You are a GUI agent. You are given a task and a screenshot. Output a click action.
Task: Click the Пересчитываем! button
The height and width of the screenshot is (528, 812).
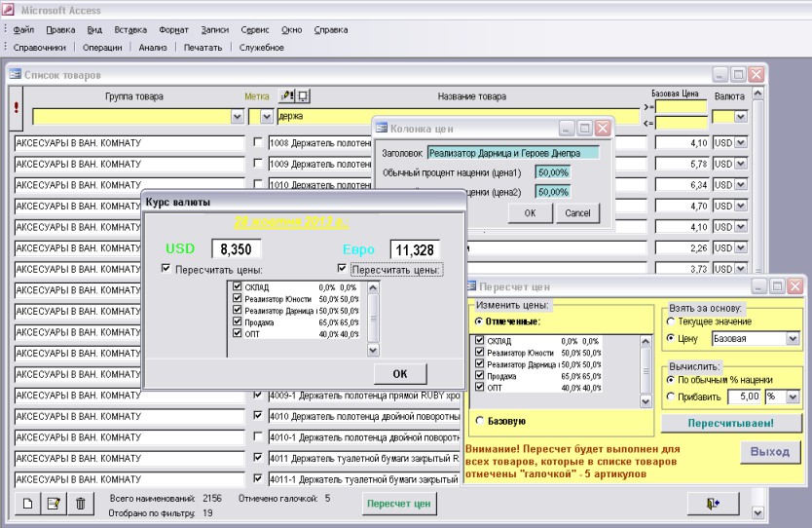click(x=730, y=423)
